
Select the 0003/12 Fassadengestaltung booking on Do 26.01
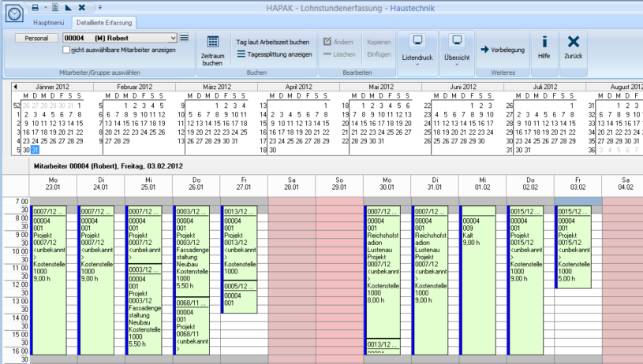(x=192, y=251)
